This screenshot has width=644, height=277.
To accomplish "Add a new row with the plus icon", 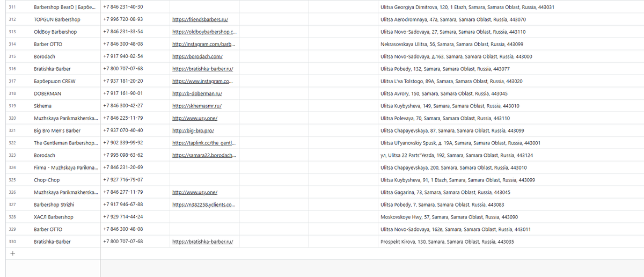I will [x=12, y=254].
